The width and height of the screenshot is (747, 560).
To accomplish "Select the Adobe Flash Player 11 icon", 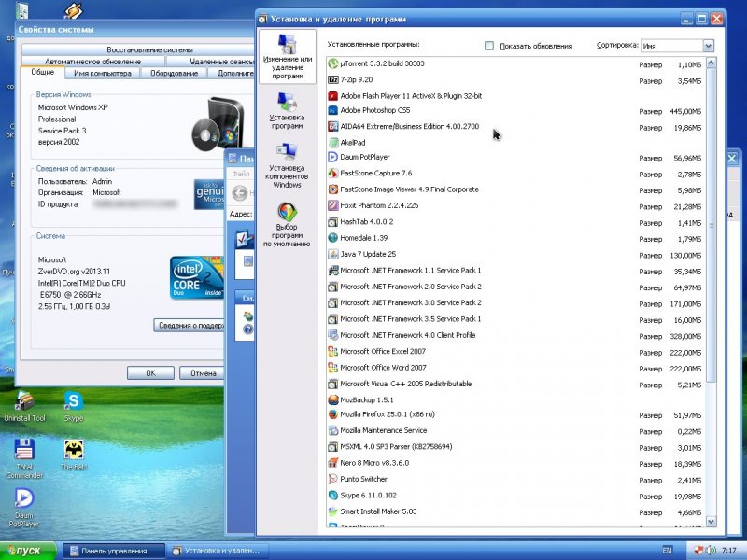I will click(333, 96).
